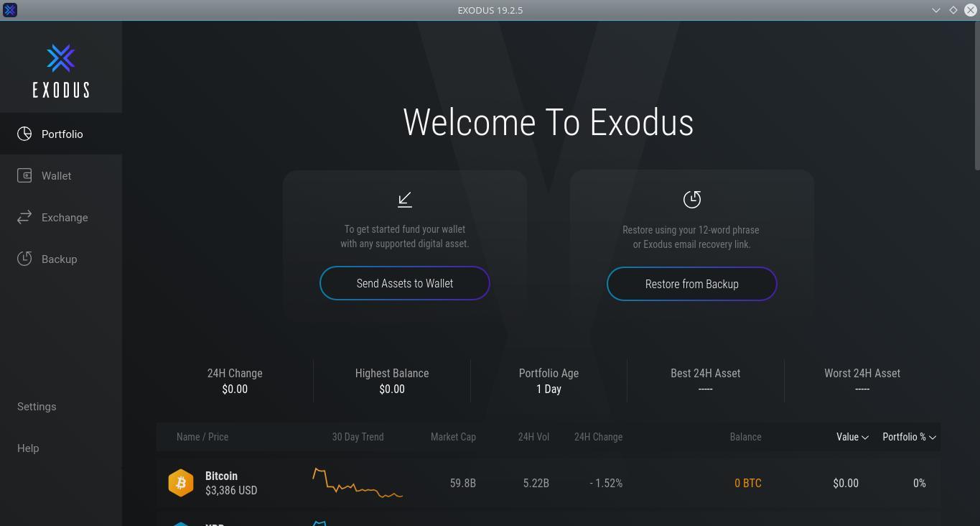The image size is (980, 526).
Task: Expand the Value column sort dropdown
Action: pyautogui.click(x=852, y=437)
